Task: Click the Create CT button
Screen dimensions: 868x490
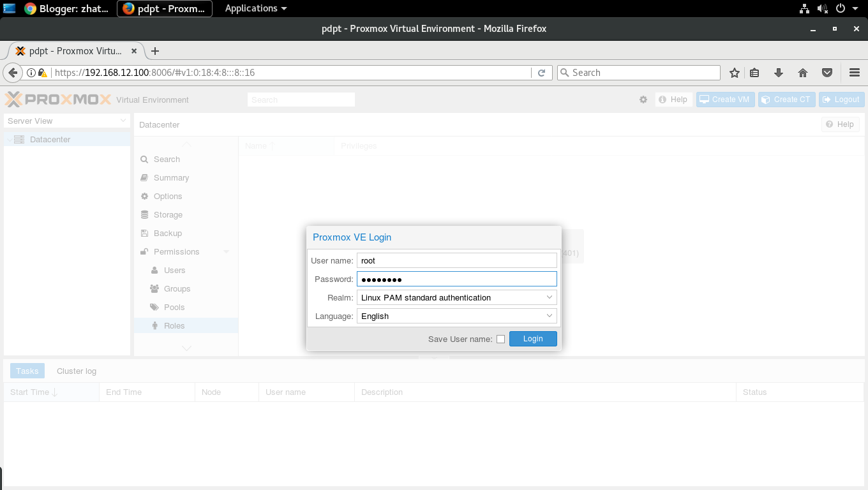Action: (x=786, y=100)
